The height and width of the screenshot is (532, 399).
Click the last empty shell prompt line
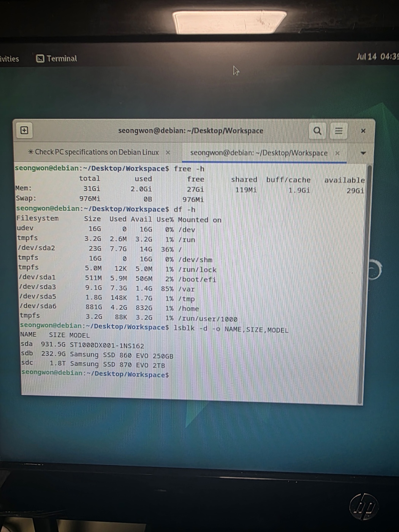point(95,373)
